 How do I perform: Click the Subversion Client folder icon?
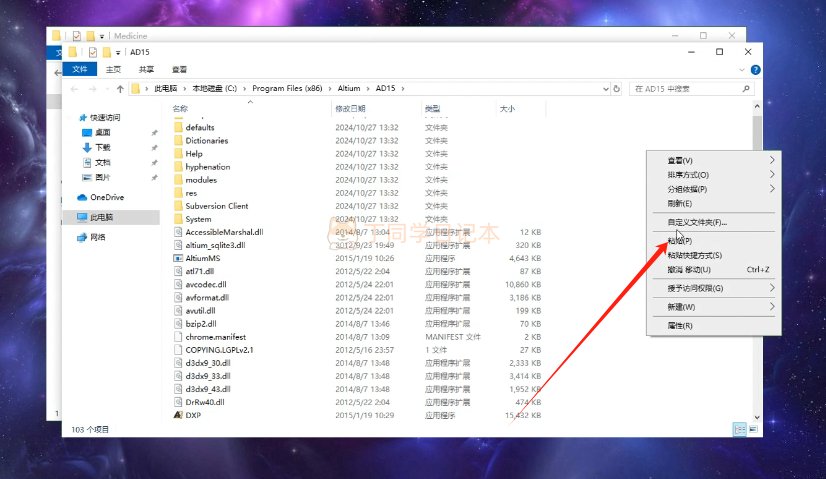(178, 206)
